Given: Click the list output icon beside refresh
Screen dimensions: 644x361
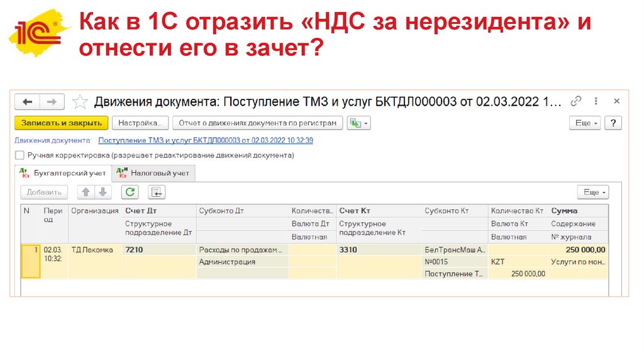Looking at the screenshot, I should pos(157,192).
